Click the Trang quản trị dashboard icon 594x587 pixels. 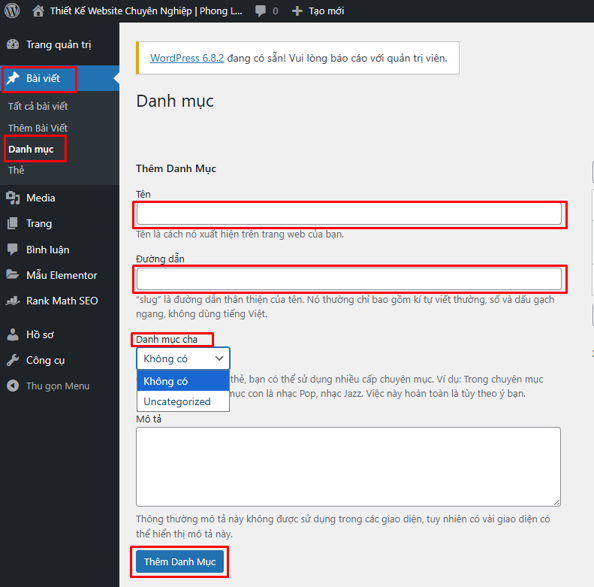(x=13, y=44)
